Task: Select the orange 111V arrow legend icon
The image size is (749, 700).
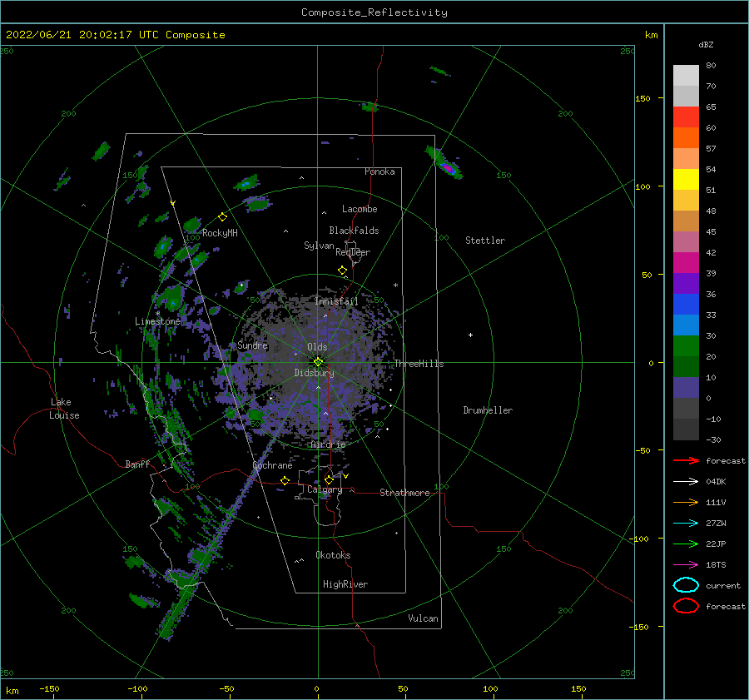Action: (686, 502)
